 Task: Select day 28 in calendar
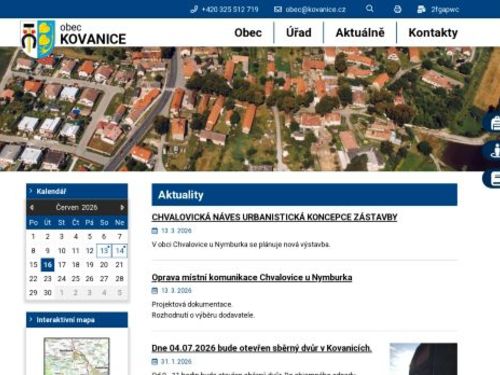(x=119, y=279)
